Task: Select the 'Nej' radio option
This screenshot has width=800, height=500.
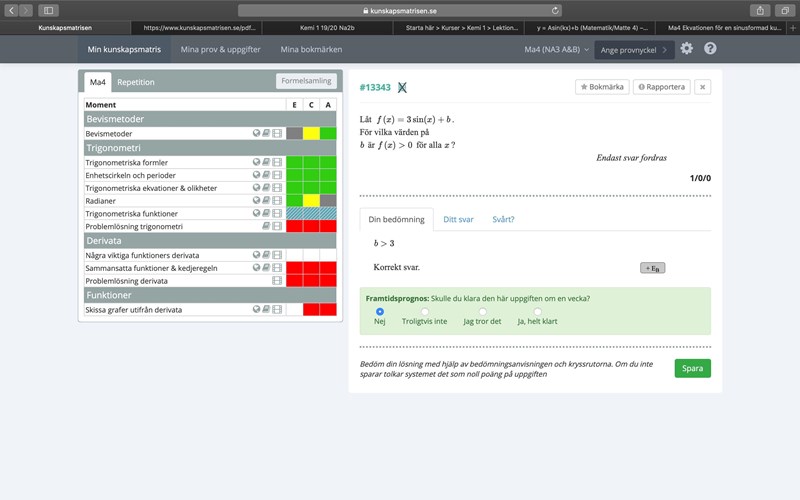Action: point(380,312)
